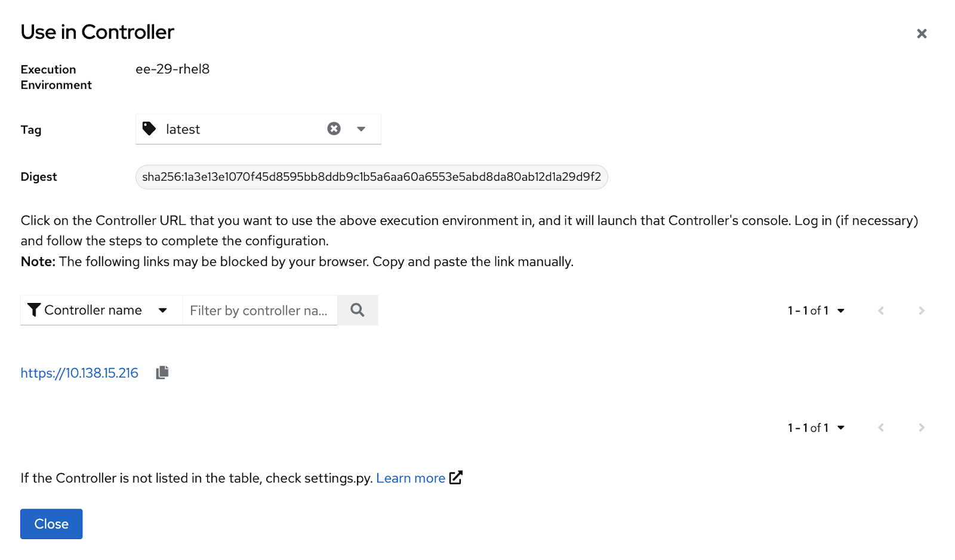The image size is (955, 560).
Task: Go to next page in bottom pagination
Action: tap(922, 428)
